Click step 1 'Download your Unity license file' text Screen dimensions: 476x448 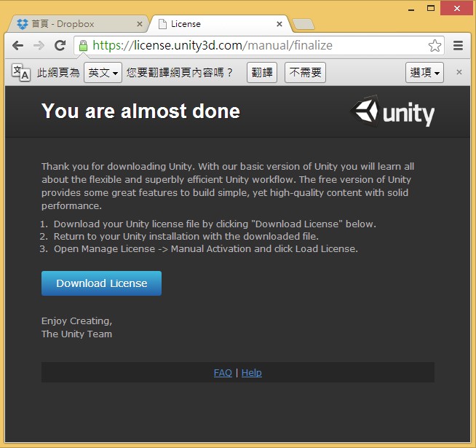pyautogui.click(x=215, y=224)
